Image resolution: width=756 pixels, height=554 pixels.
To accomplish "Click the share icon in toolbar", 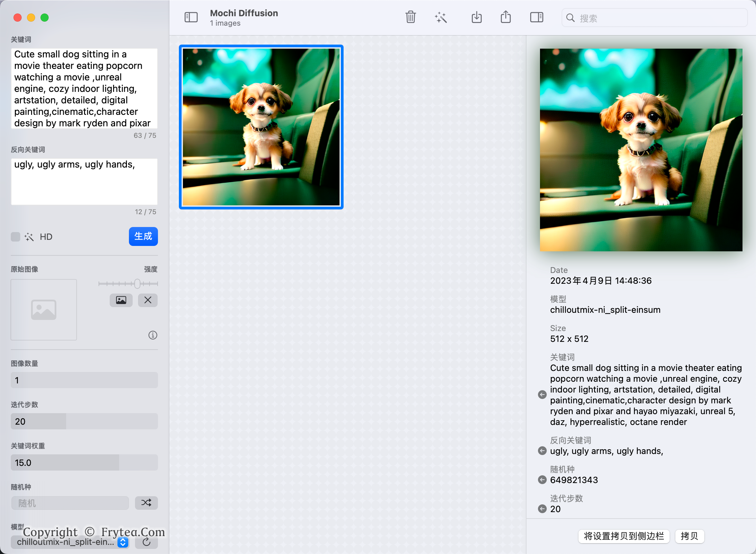I will tap(506, 17).
